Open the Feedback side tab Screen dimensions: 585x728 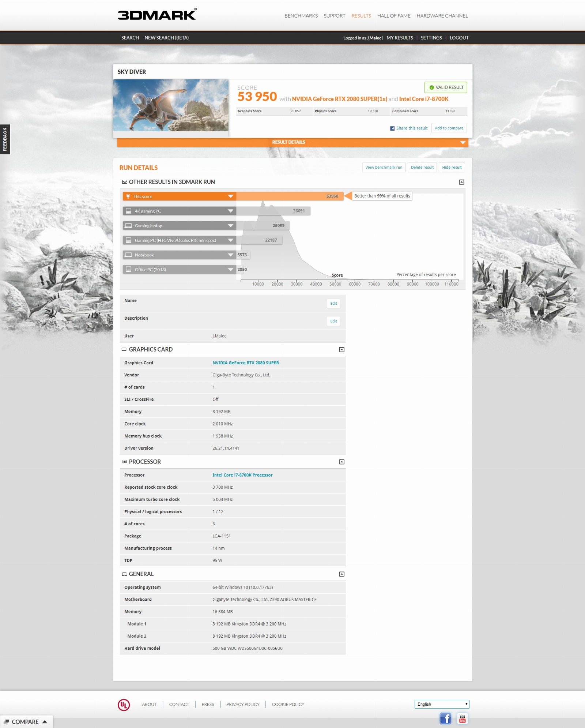pos(5,139)
